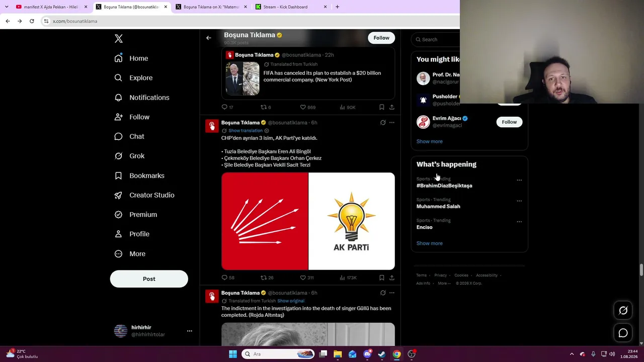Open the floating messages button
This screenshot has width=644, height=362.
coord(623,333)
